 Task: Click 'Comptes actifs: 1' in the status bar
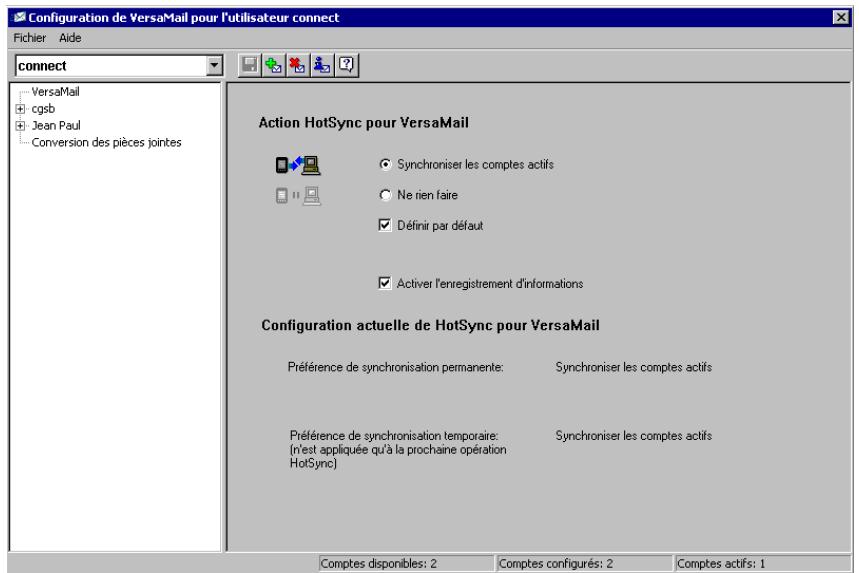[763, 564]
